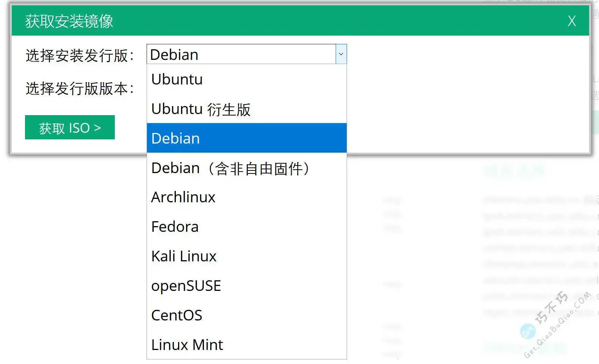Screen dimensions: 599x364
Task: Collapse the distribution dropdown arrow
Action: point(341,54)
